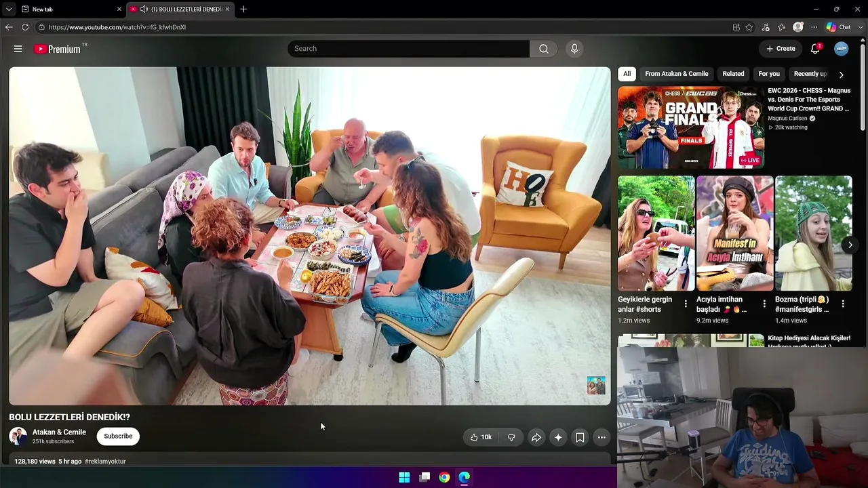Image resolution: width=868 pixels, height=488 pixels.
Task: Open YouTube notifications bell
Action: tap(816, 49)
